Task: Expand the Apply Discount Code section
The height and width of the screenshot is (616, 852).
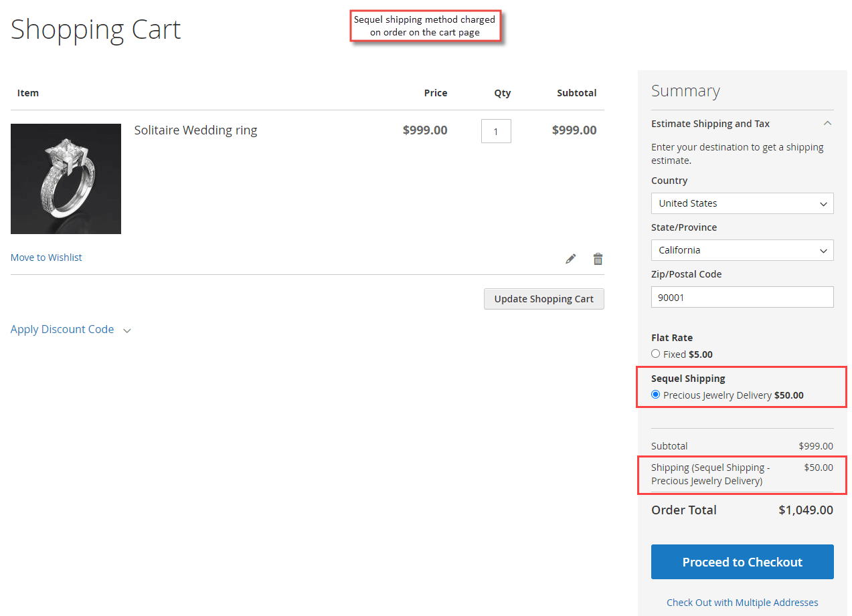Action: (x=62, y=329)
